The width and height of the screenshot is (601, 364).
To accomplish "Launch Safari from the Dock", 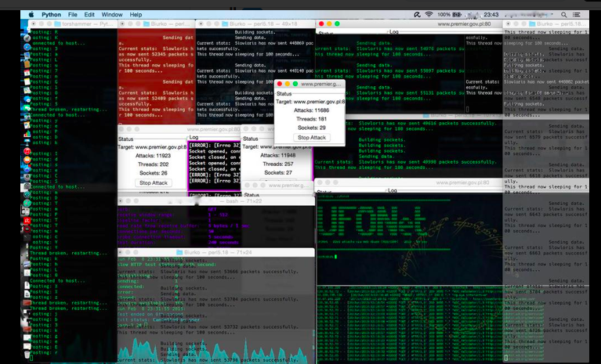I will 27,47.
